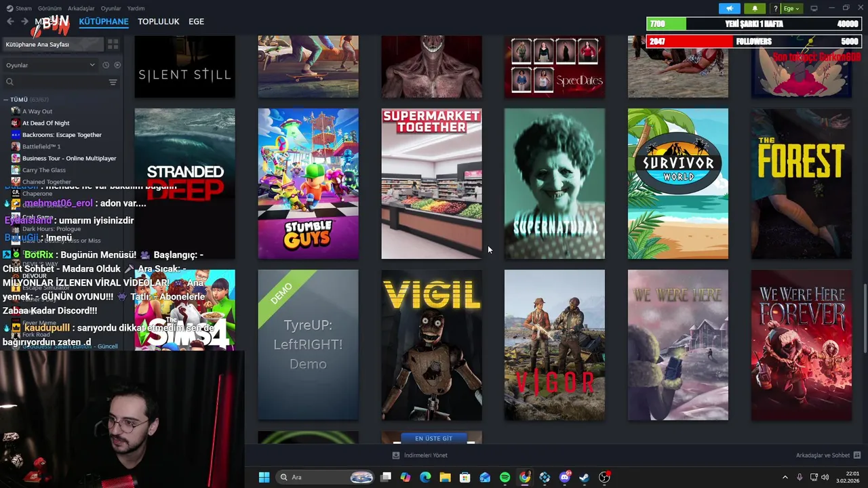Viewport: 868px width, 488px height.
Task: Launch Copilot from the taskbar
Action: coord(406,477)
